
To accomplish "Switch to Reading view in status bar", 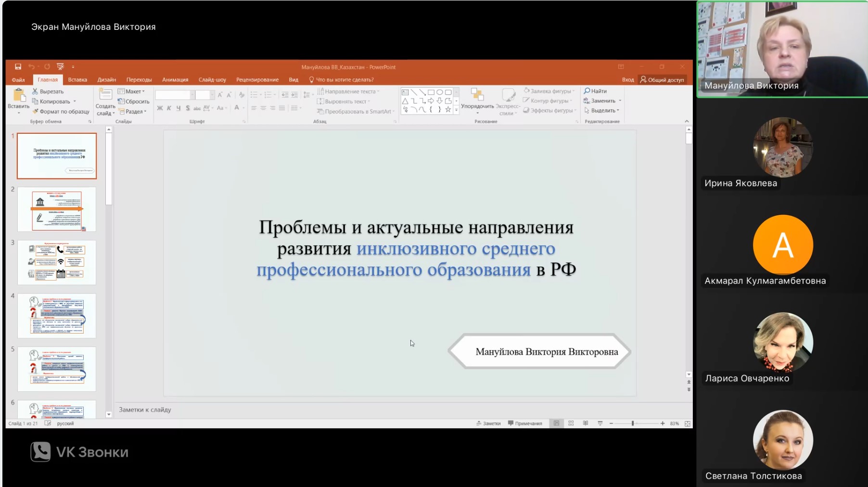I will click(586, 423).
